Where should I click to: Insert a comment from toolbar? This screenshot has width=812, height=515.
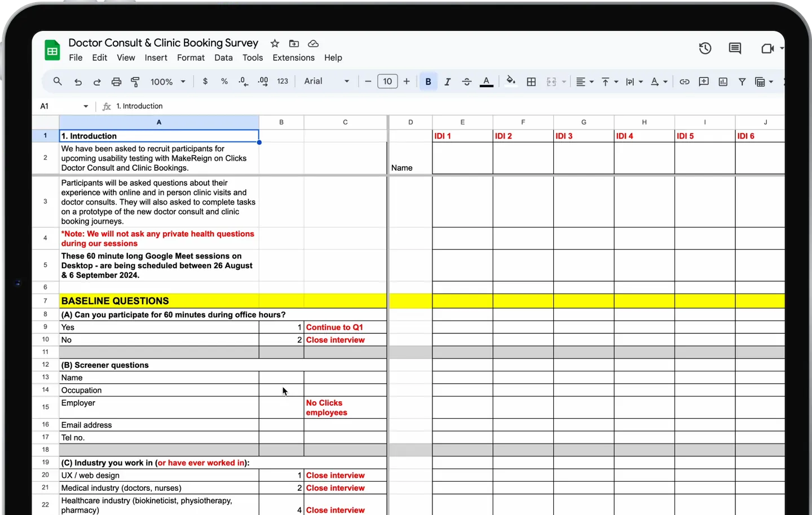[x=704, y=82]
